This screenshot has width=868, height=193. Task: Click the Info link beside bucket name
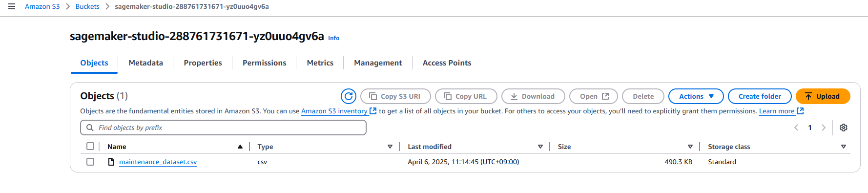click(333, 38)
